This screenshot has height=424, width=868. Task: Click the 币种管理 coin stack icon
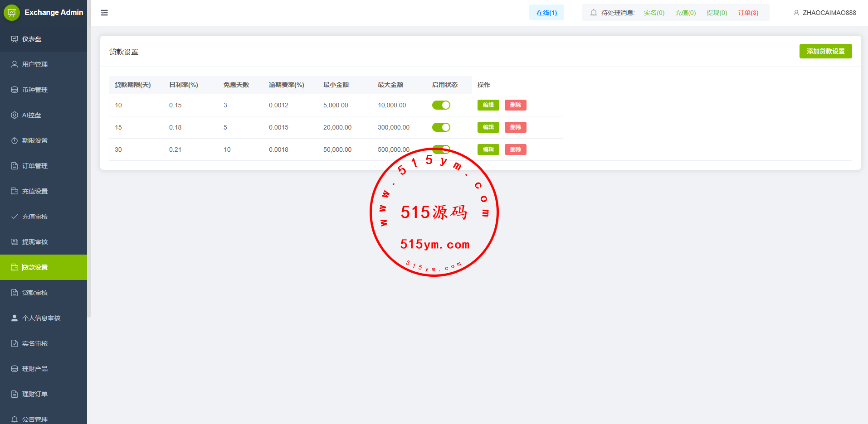point(15,90)
